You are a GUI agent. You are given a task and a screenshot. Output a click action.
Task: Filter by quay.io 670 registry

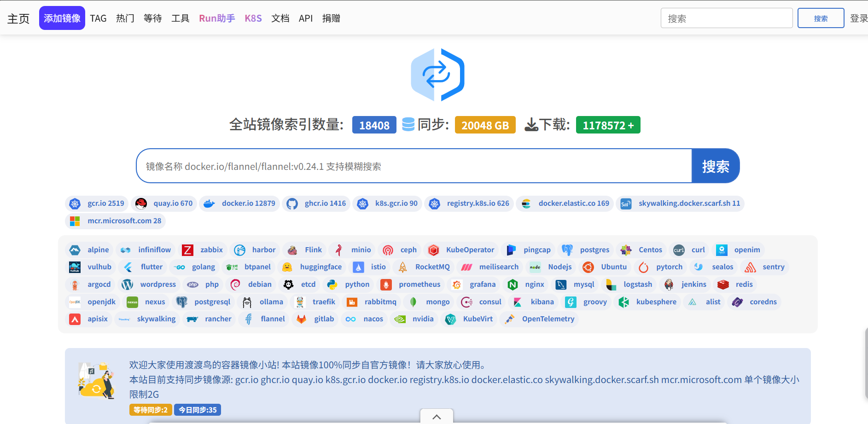pyautogui.click(x=164, y=203)
